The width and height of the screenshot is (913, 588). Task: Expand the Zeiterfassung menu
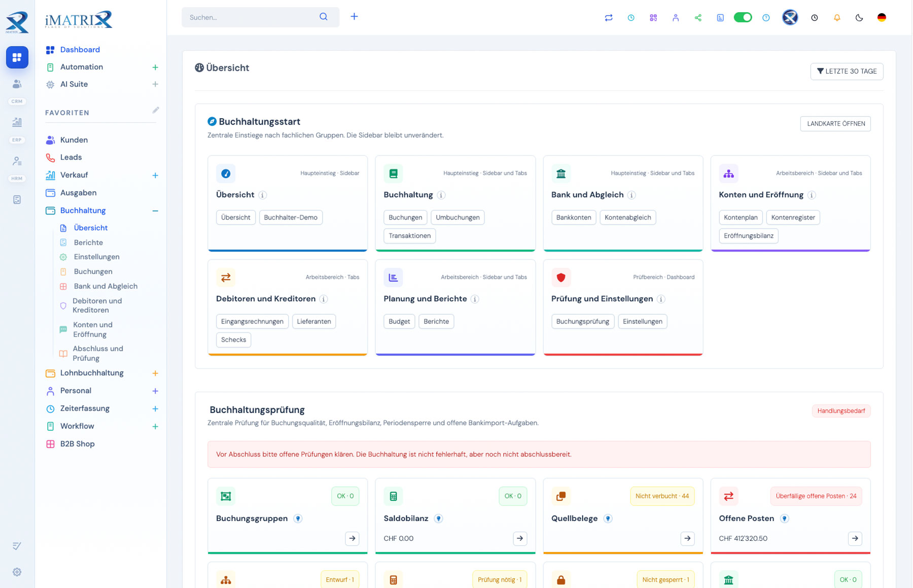pos(155,409)
